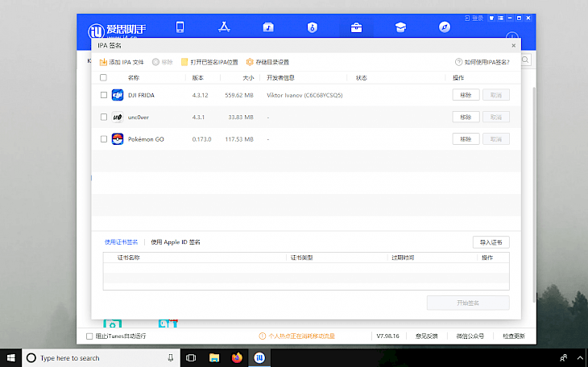Click the greyed 移除 toolbar item

click(x=163, y=62)
